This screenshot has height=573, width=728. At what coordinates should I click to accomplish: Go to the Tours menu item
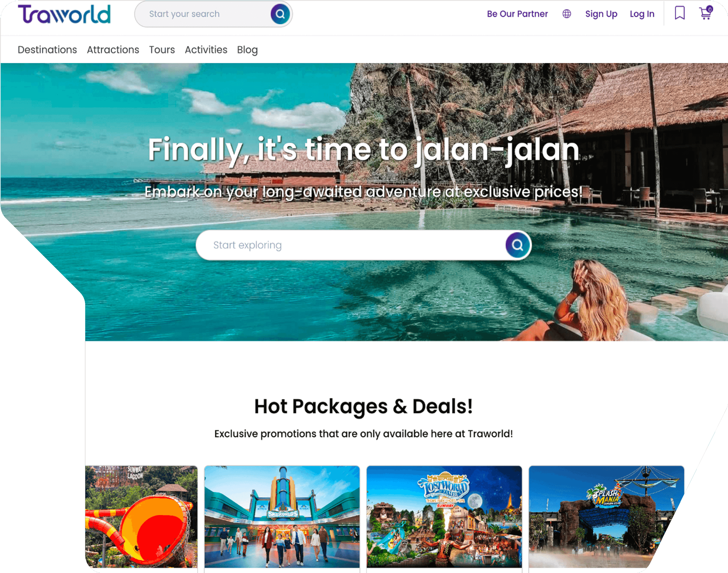(162, 50)
